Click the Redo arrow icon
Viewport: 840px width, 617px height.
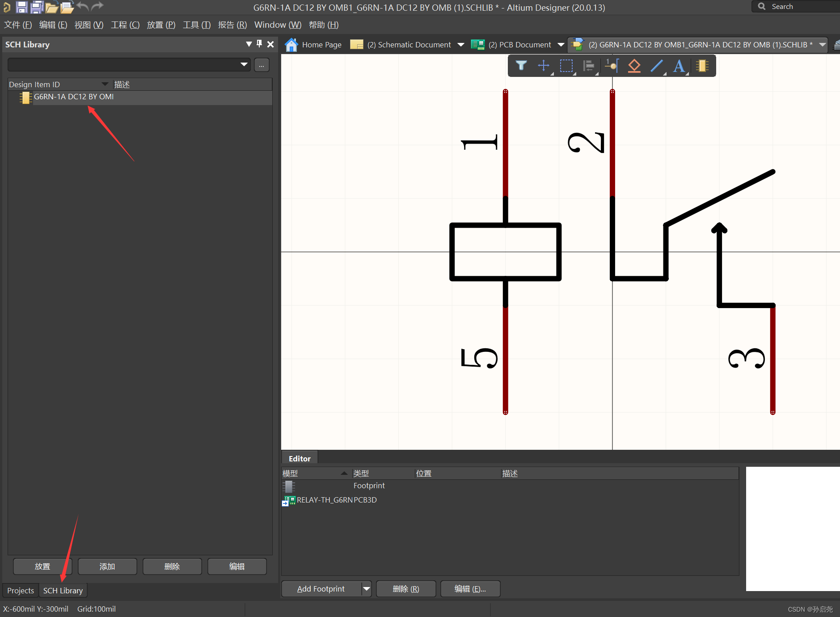click(x=97, y=6)
